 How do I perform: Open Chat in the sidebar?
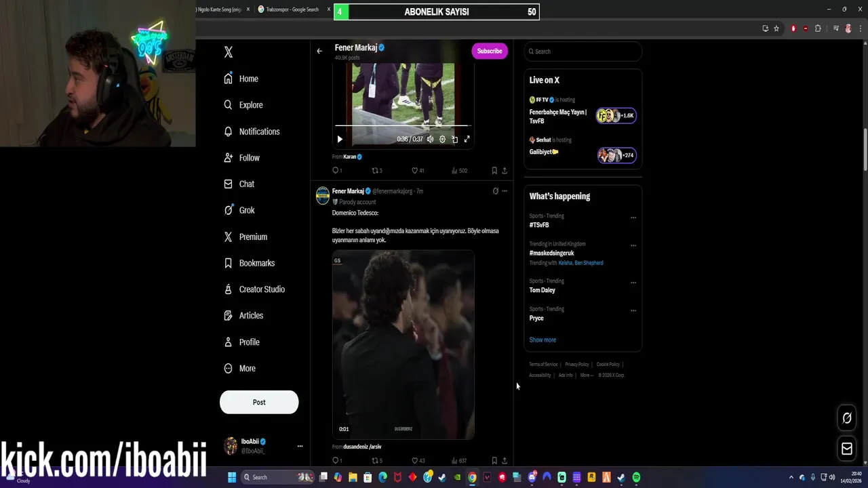click(239, 184)
